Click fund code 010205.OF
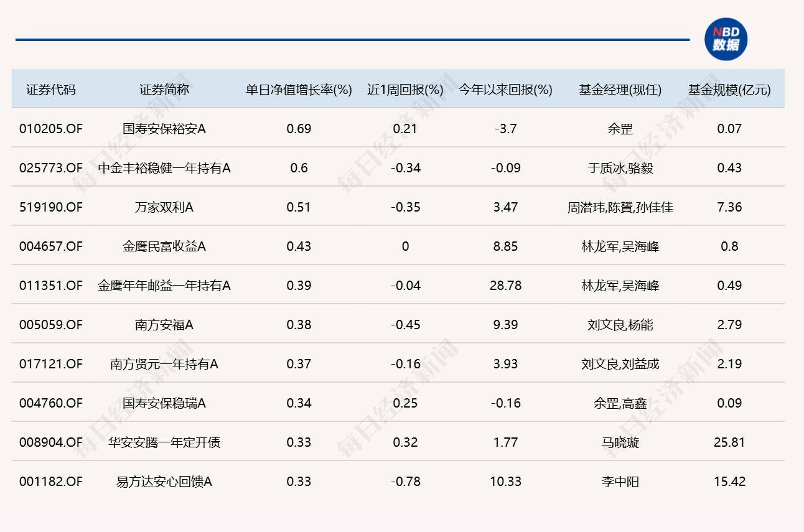The height and width of the screenshot is (532, 804). coord(51,129)
